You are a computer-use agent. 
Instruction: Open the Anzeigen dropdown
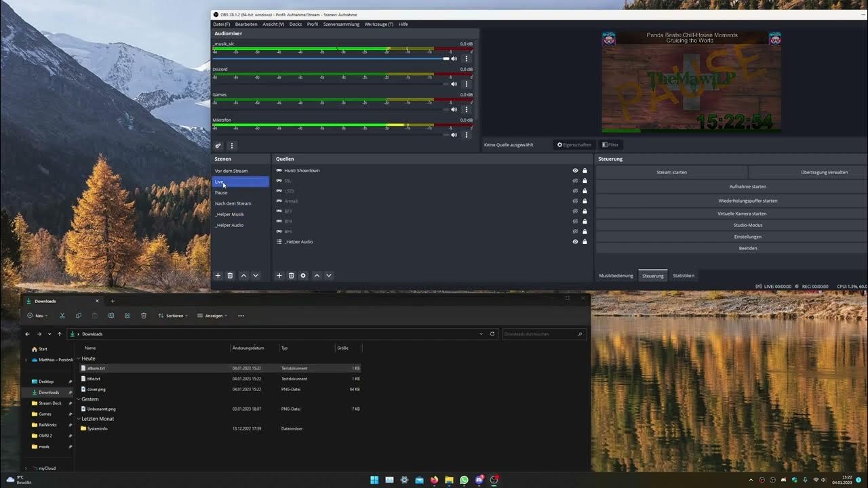click(x=212, y=316)
